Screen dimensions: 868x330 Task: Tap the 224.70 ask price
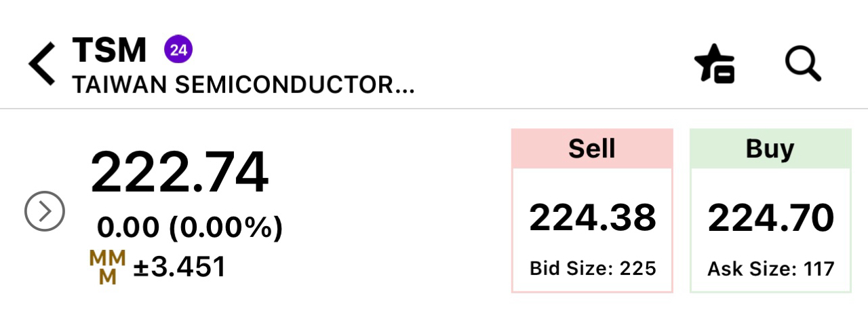pos(771,218)
